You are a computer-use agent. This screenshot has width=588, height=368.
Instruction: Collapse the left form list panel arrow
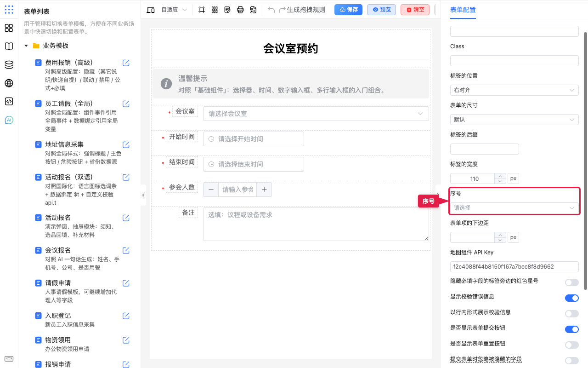[x=143, y=195]
